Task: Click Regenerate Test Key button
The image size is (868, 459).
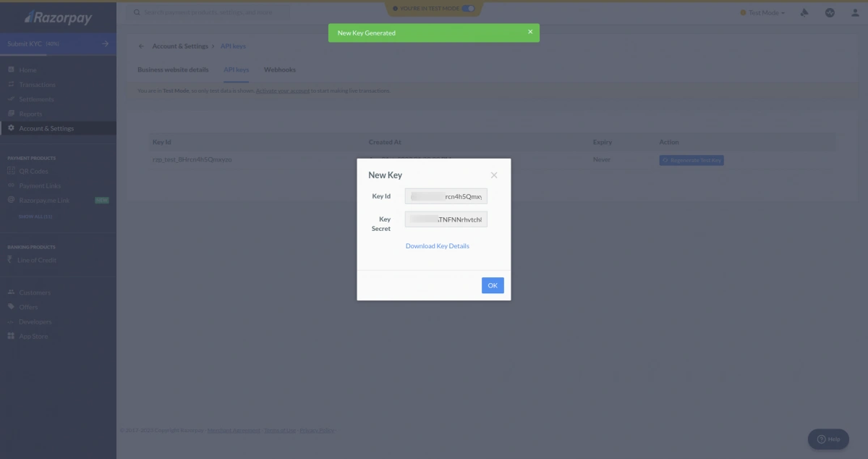Action: click(692, 160)
